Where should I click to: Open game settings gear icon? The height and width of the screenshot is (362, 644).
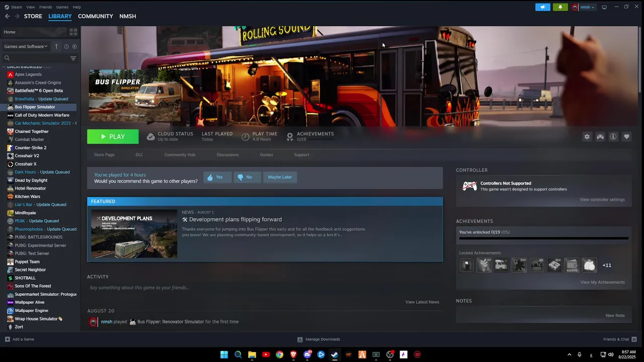click(587, 137)
